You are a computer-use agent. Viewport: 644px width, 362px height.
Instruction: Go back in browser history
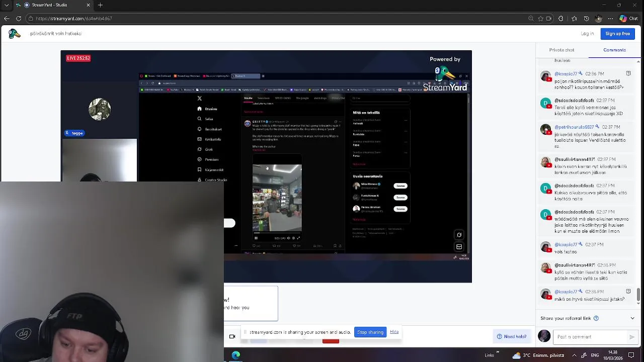[x=7, y=19]
